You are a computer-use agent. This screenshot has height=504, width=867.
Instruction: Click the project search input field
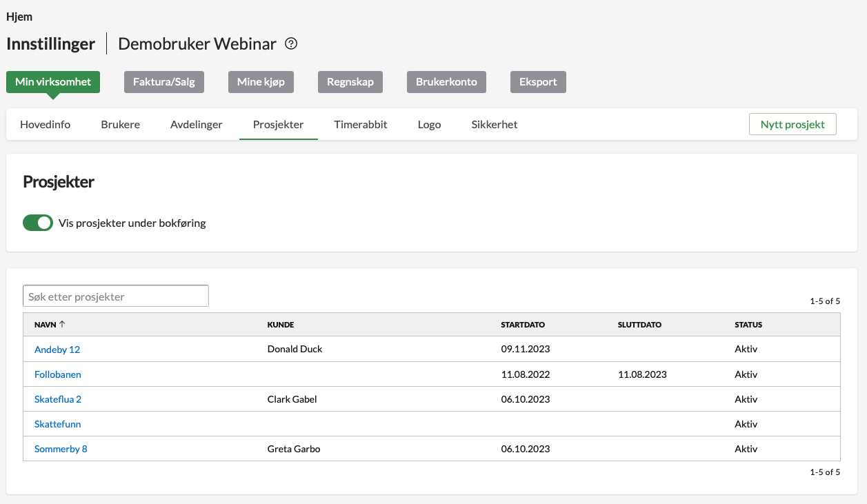pos(115,296)
